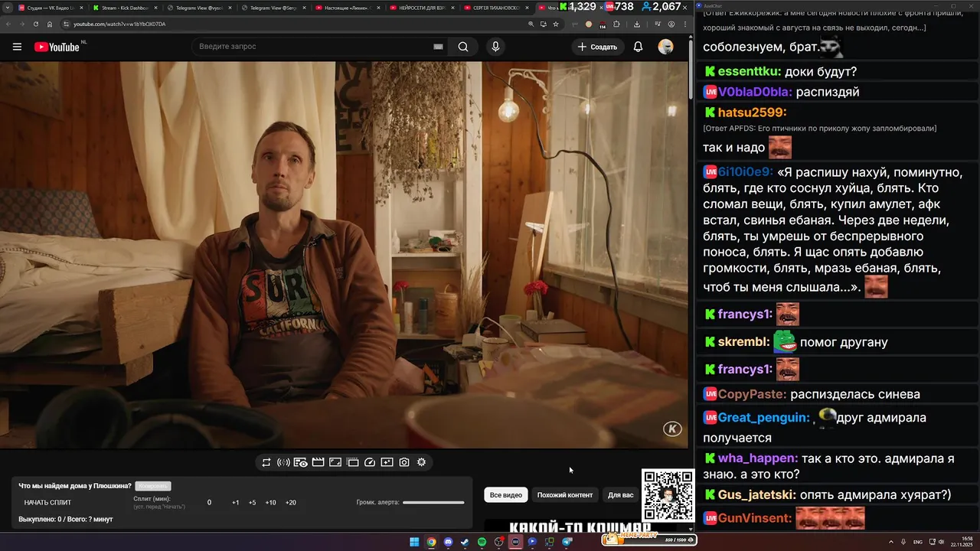Click the sparkle video enhance icon
980x551 pixels.
387,462
